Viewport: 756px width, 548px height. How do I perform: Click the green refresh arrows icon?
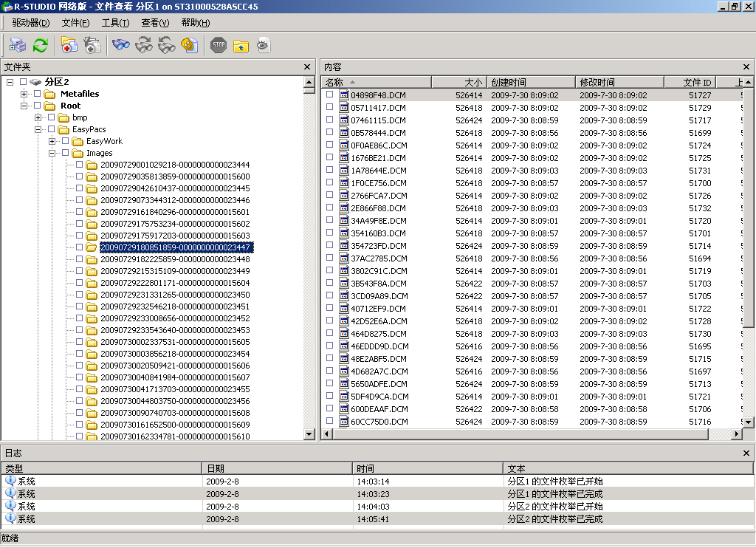tap(41, 45)
